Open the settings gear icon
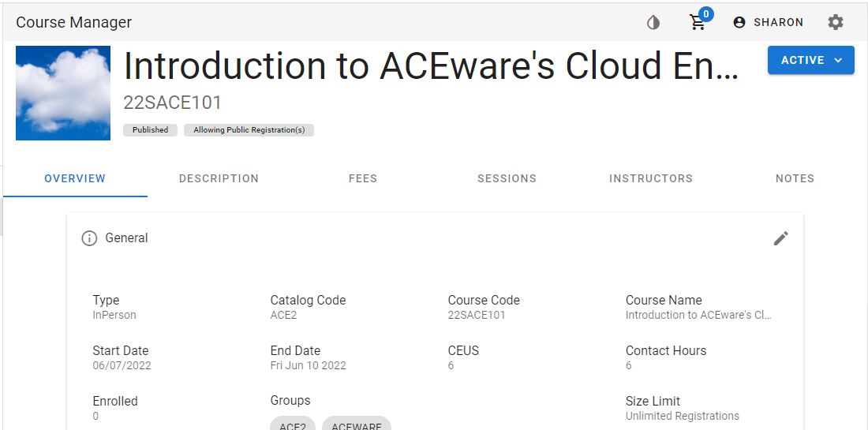Viewport: 868px width, 430px height. click(x=836, y=22)
